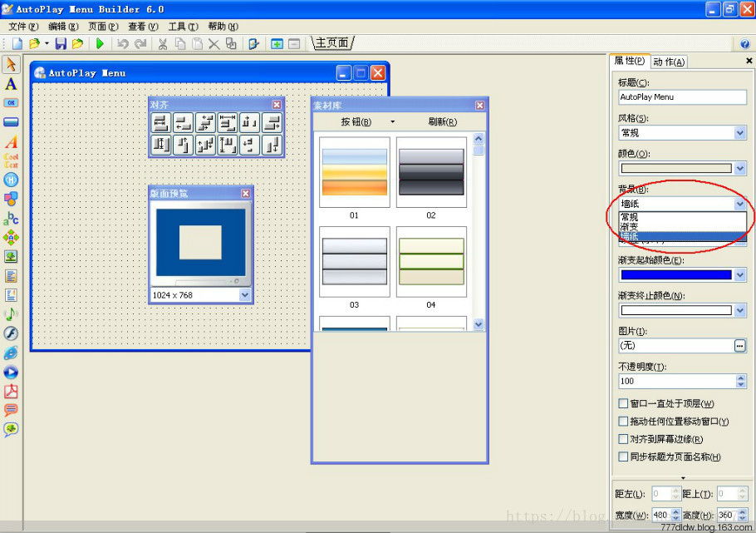Open the 1024 x 768 resolution dropdown
Screen dimensions: 756x533
click(245, 295)
